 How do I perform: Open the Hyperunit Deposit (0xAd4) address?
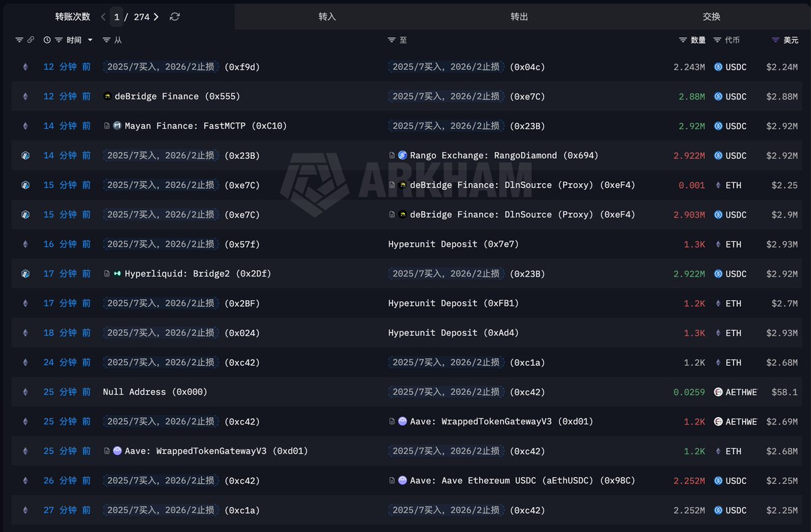[x=453, y=333]
